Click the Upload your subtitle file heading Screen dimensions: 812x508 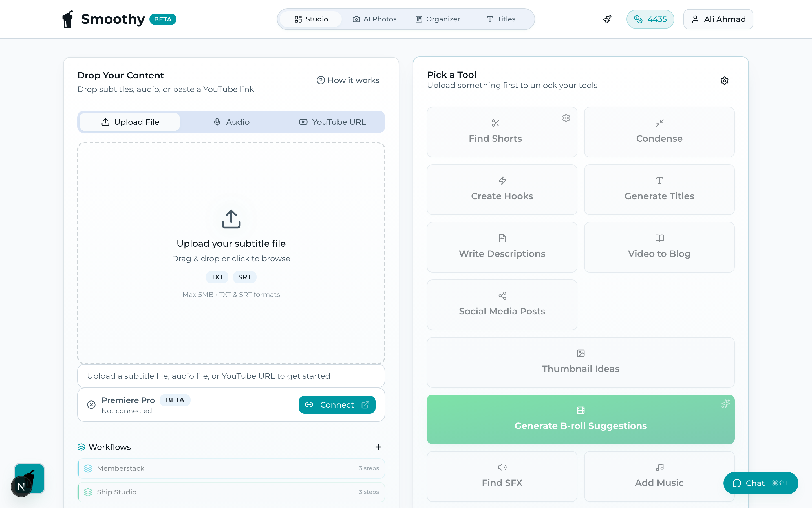pos(231,244)
